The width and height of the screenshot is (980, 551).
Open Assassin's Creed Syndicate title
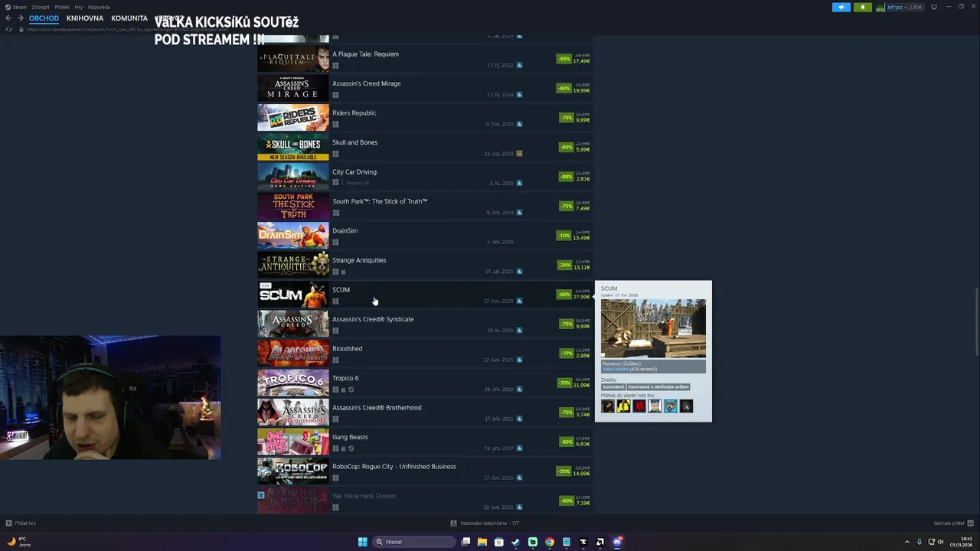[x=373, y=319]
